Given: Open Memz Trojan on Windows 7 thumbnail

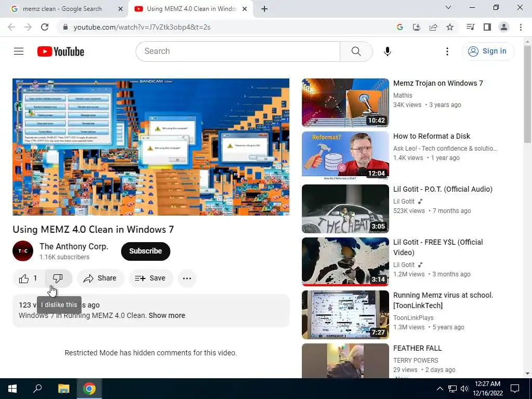Looking at the screenshot, I should pos(345,103).
